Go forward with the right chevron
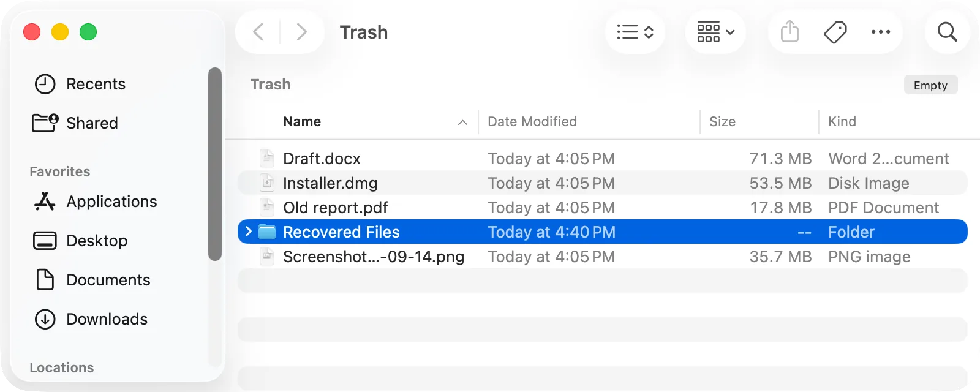The height and width of the screenshot is (392, 980). [x=301, y=32]
